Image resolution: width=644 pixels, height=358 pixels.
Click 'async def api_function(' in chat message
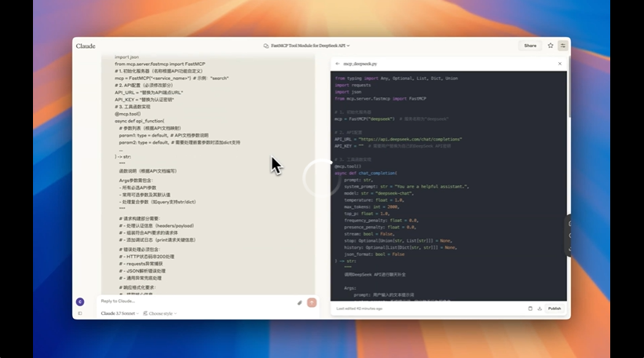[x=139, y=121]
